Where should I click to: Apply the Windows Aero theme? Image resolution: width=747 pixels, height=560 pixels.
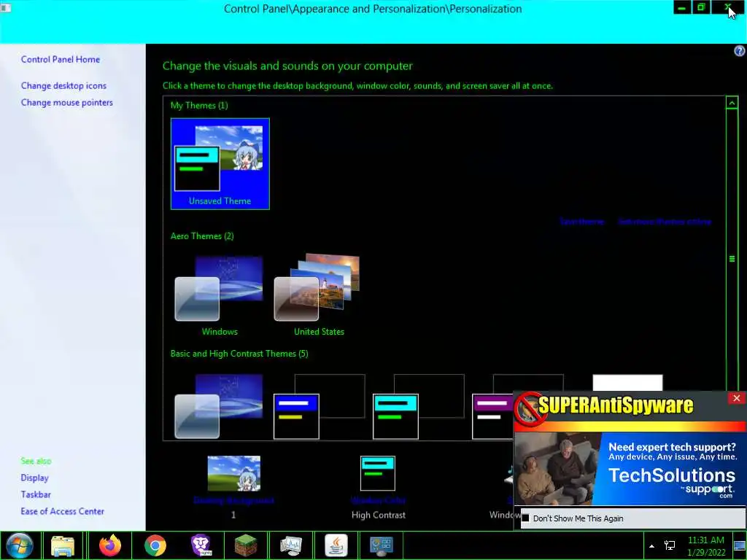[x=220, y=295]
